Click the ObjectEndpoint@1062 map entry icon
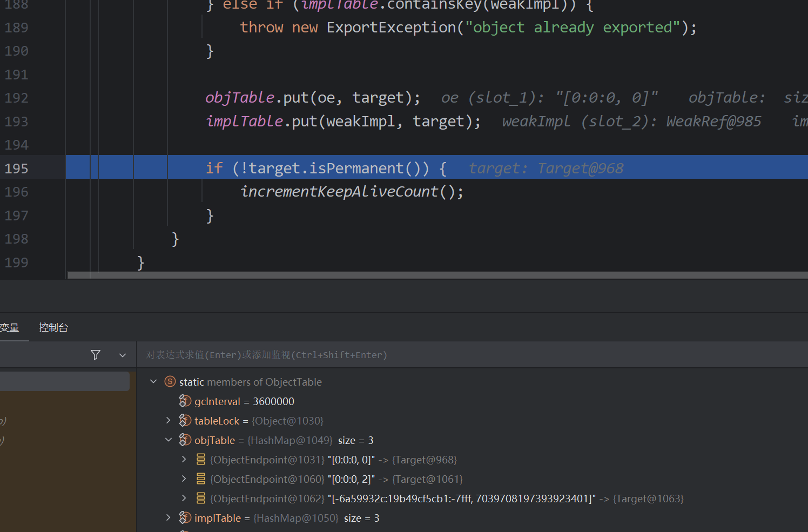The height and width of the screenshot is (532, 808). coord(201,499)
